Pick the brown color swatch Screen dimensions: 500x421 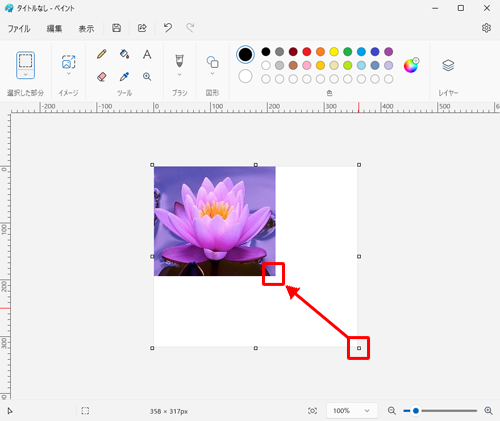click(x=293, y=65)
